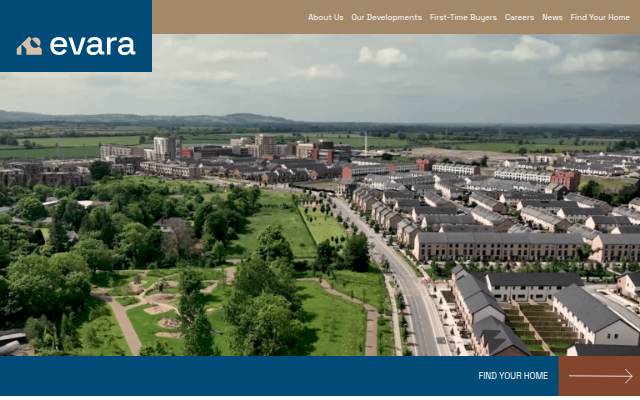
Task: Click the evara wordmark text
Action: click(x=92, y=46)
